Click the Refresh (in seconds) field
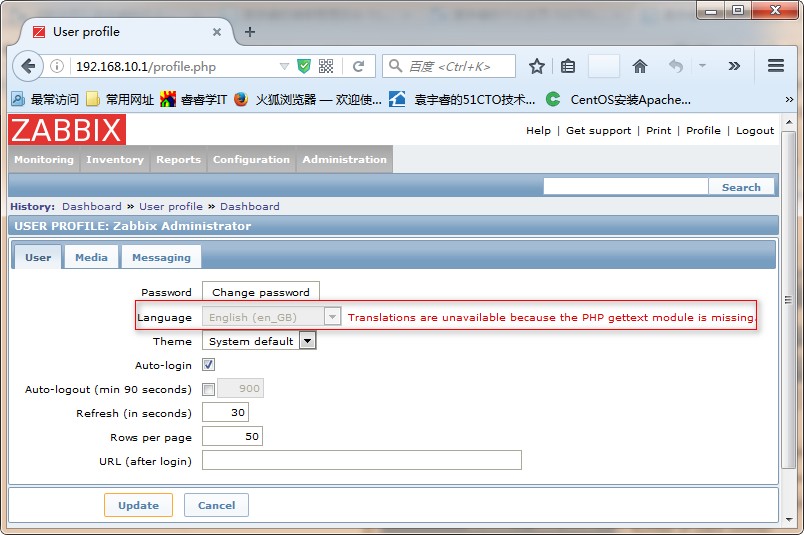The height and width of the screenshot is (535, 804). point(225,412)
